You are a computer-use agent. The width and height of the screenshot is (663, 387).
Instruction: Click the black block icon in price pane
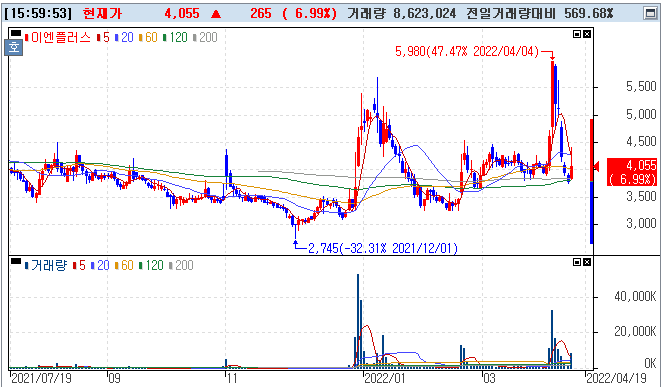(16, 33)
